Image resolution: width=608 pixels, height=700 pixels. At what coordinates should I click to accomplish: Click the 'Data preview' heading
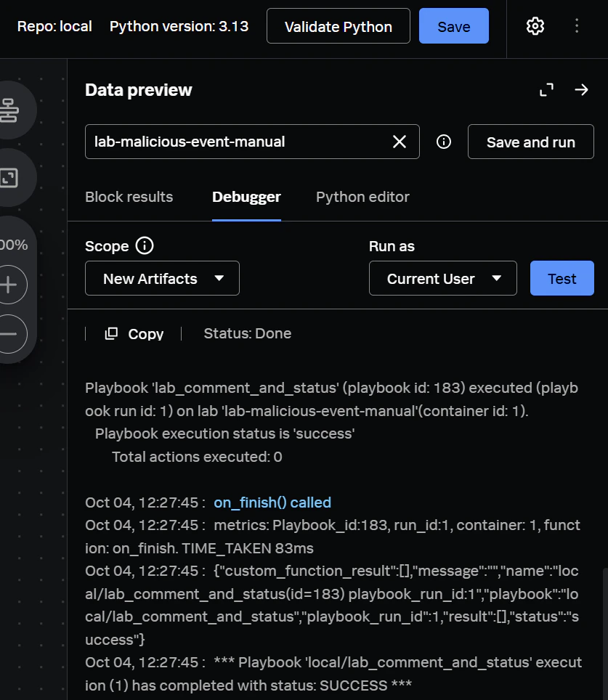pyautogui.click(x=139, y=90)
